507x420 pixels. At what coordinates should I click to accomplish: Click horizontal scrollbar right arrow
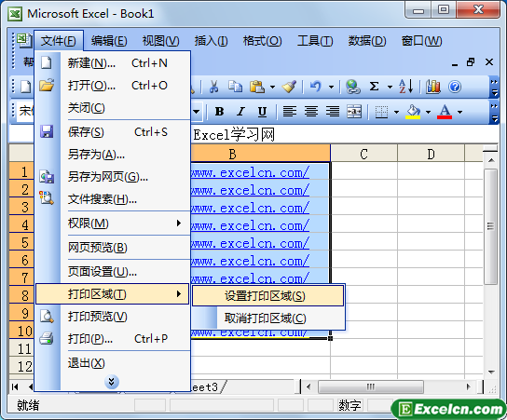point(468,386)
